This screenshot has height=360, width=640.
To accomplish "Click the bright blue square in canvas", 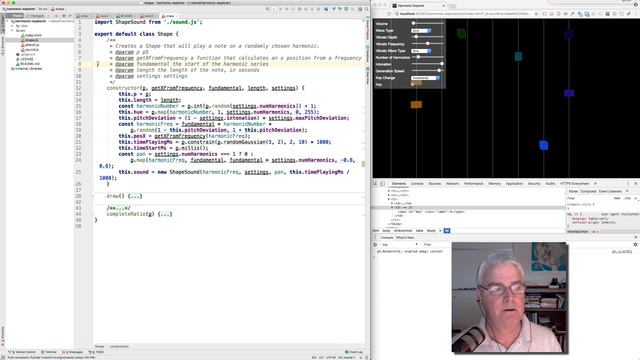I will (543, 145).
